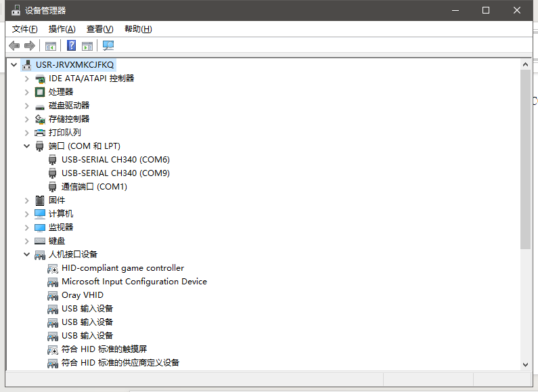This screenshot has height=392, width=538.
Task: Select the Oray VHID device
Action: point(82,295)
